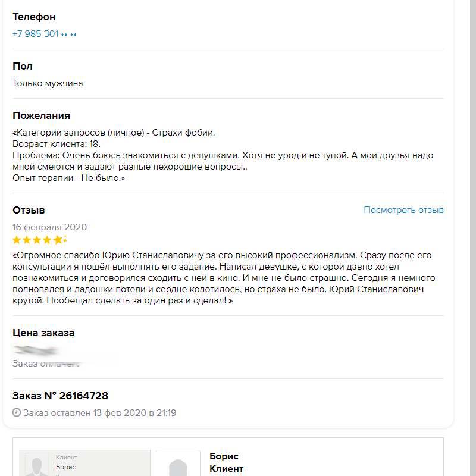Image resolution: width=476 pixels, height=476 pixels.
Task: Click the clock icon beside order timestamp
Action: pos(17,412)
